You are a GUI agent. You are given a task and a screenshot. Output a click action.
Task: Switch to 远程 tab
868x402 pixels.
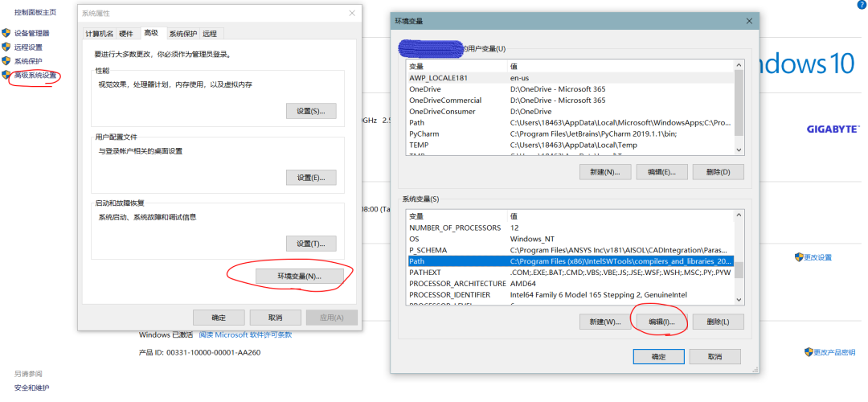[x=210, y=34]
